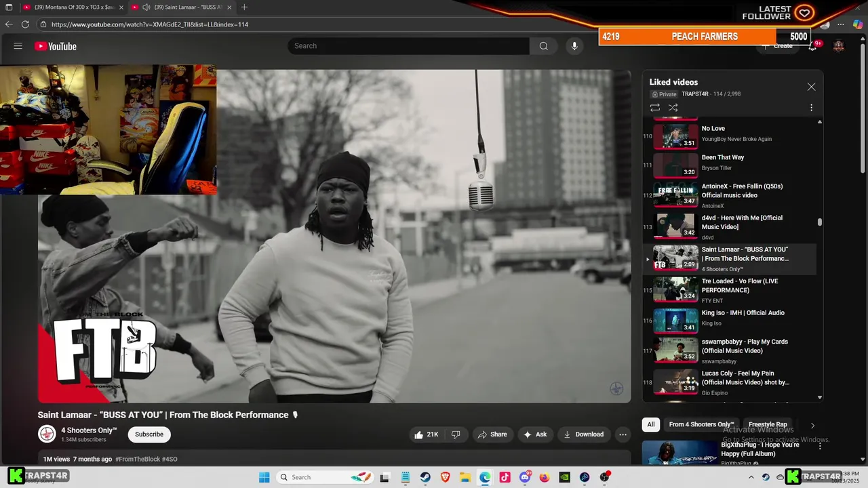The width and height of the screenshot is (868, 488).
Task: Open Task View from taskbar
Action: click(x=385, y=477)
